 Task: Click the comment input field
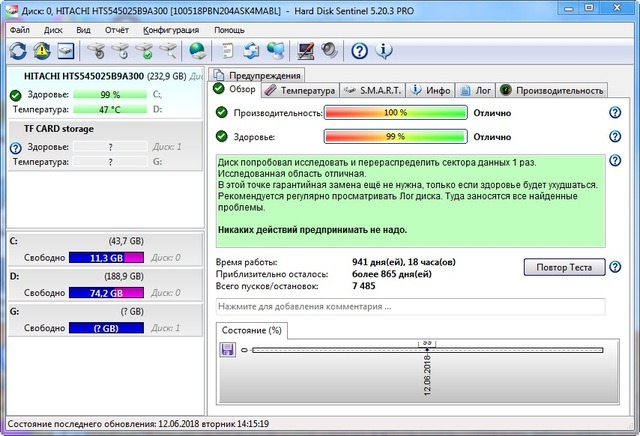coord(410,305)
